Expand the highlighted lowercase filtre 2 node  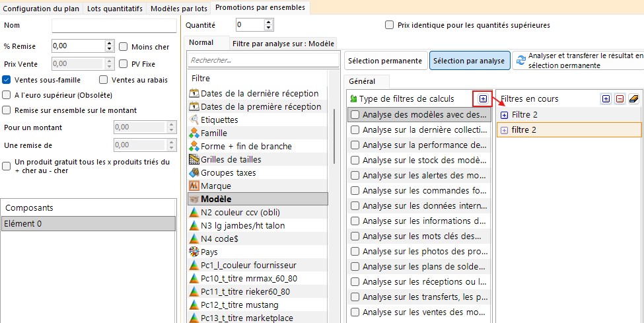point(505,130)
